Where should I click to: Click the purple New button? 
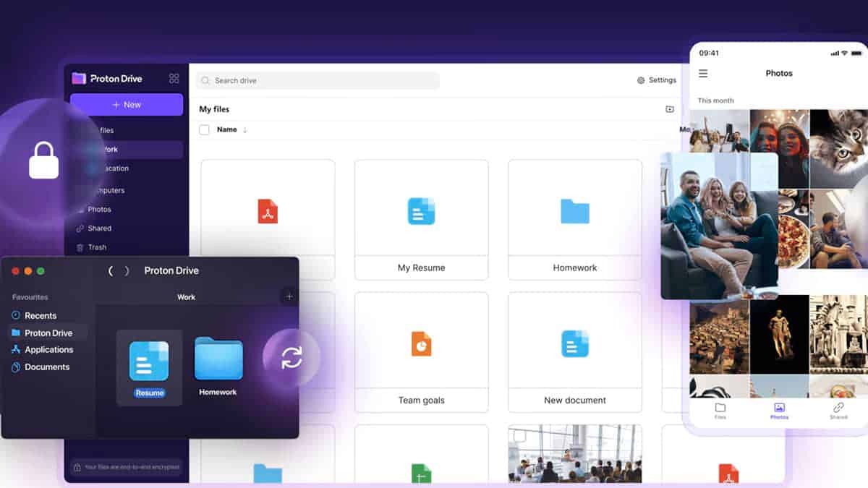point(127,105)
